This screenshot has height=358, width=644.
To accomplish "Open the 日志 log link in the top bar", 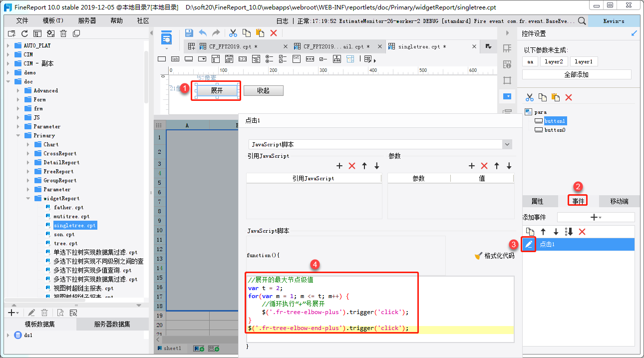I will point(282,21).
